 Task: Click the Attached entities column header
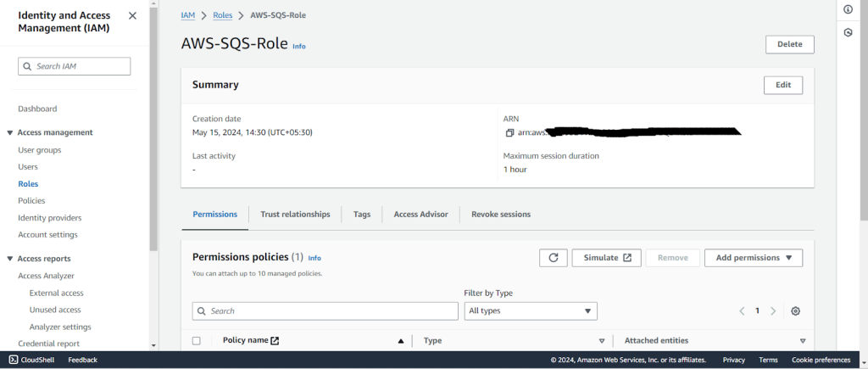coord(657,341)
